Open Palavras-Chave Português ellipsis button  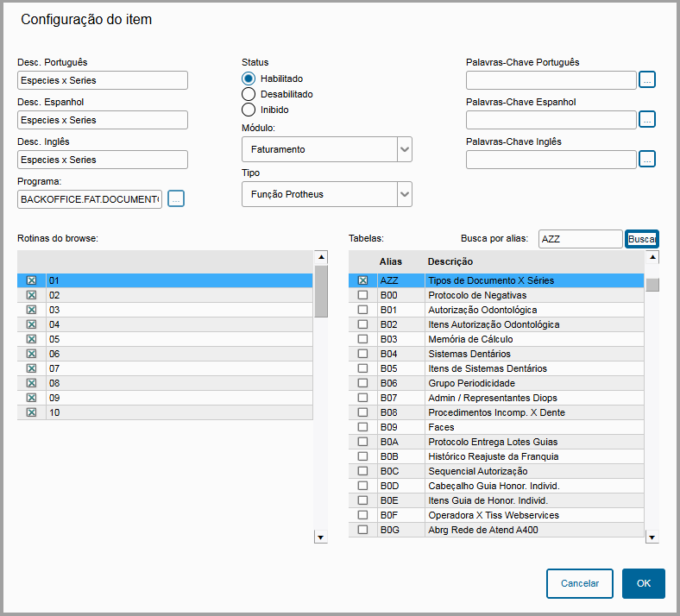[x=647, y=80]
